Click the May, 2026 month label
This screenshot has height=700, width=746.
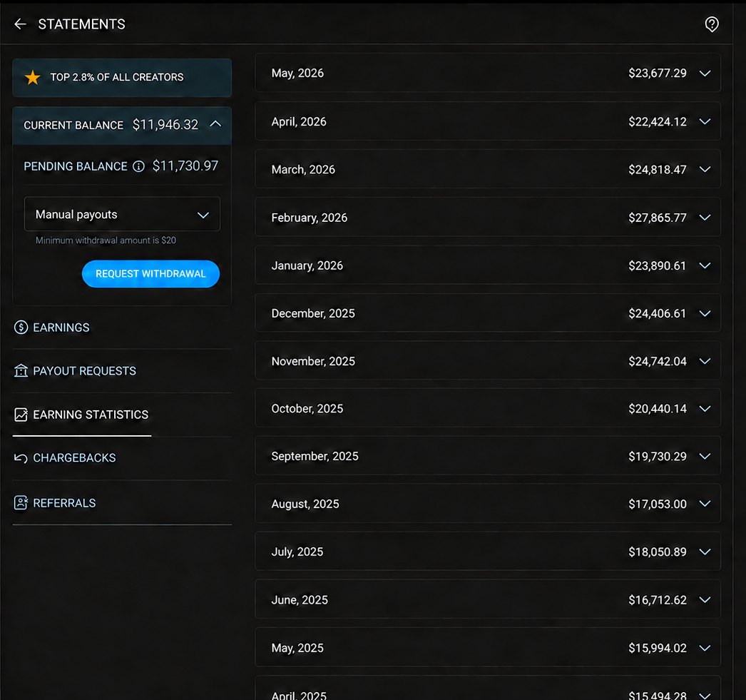pyautogui.click(x=297, y=73)
